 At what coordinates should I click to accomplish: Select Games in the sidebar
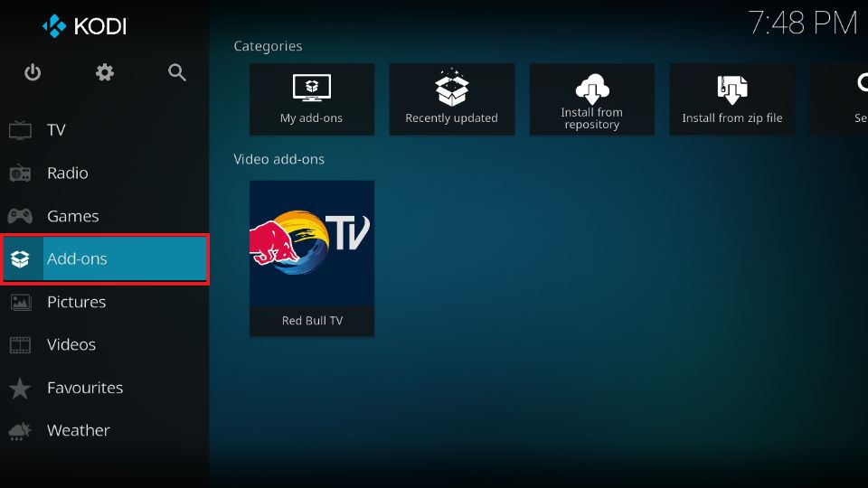(x=105, y=216)
